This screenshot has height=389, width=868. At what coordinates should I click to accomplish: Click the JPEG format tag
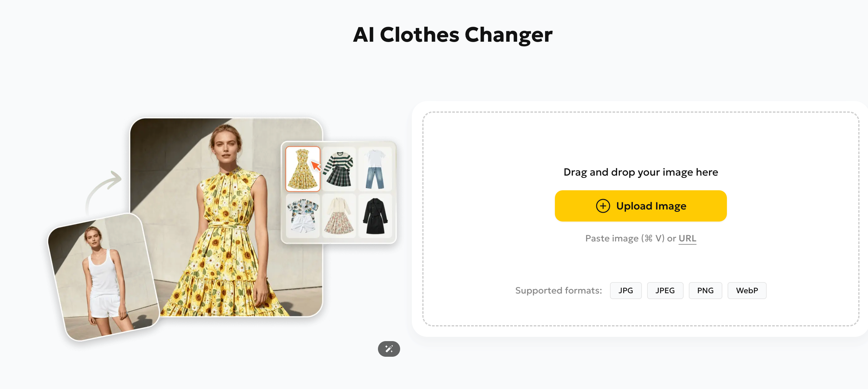pos(665,290)
